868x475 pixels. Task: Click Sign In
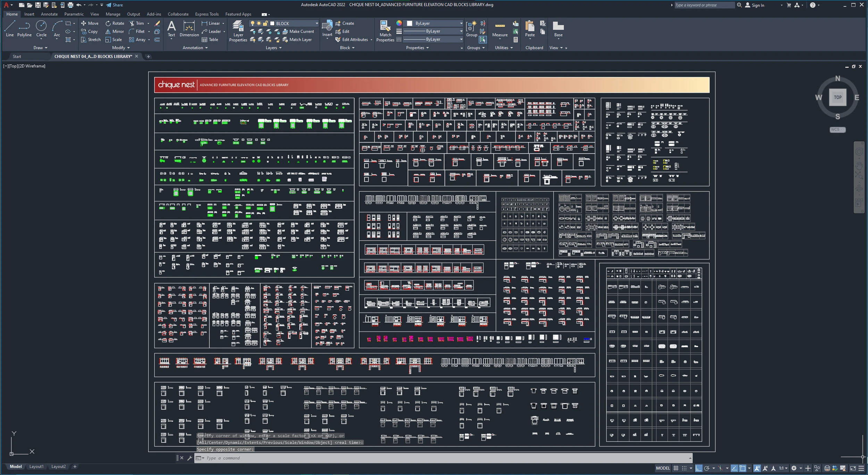pyautogui.click(x=754, y=5)
